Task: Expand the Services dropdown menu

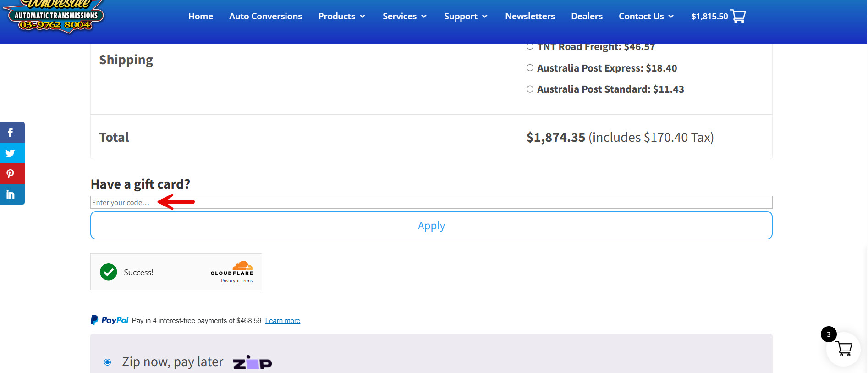Action: (404, 17)
